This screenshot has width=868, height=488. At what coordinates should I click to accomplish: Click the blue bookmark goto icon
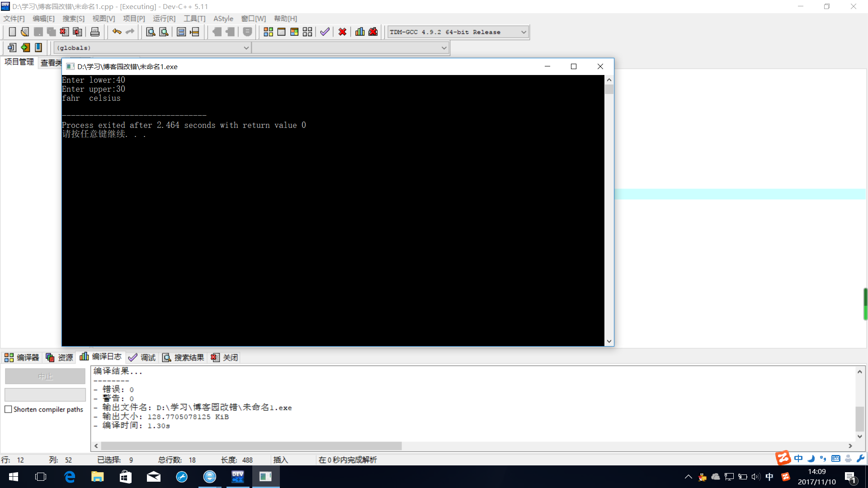(x=38, y=47)
